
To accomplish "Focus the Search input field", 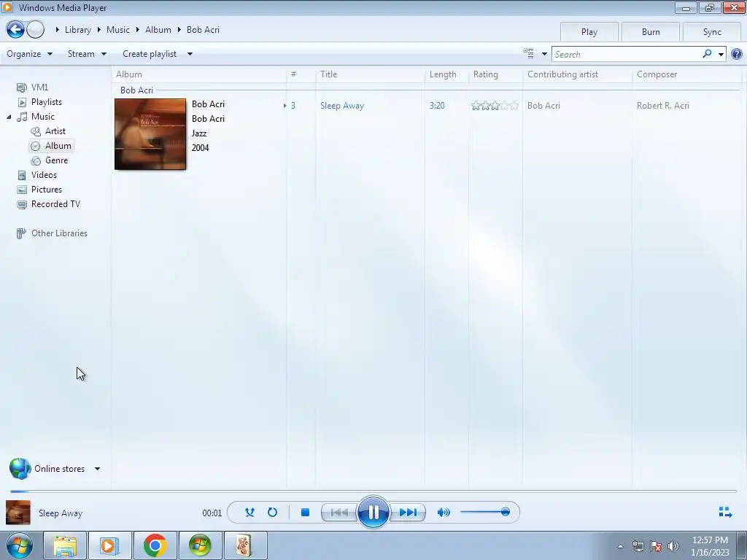I will [626, 54].
